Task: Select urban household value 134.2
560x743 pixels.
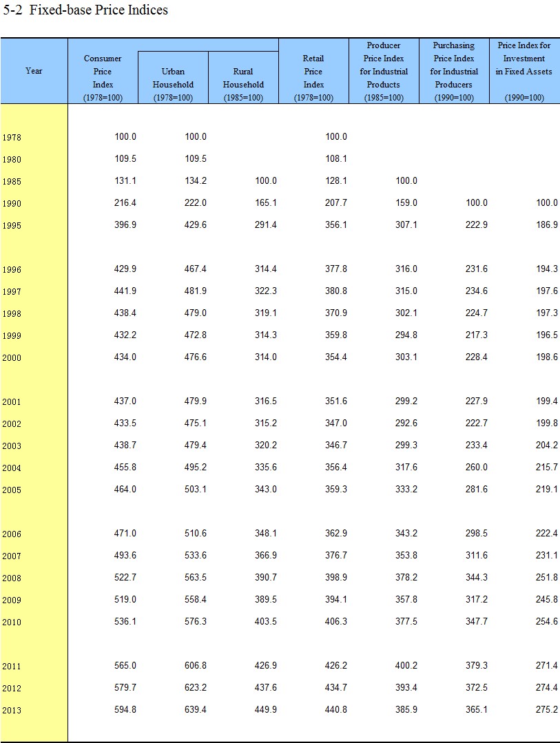Action: [196, 180]
